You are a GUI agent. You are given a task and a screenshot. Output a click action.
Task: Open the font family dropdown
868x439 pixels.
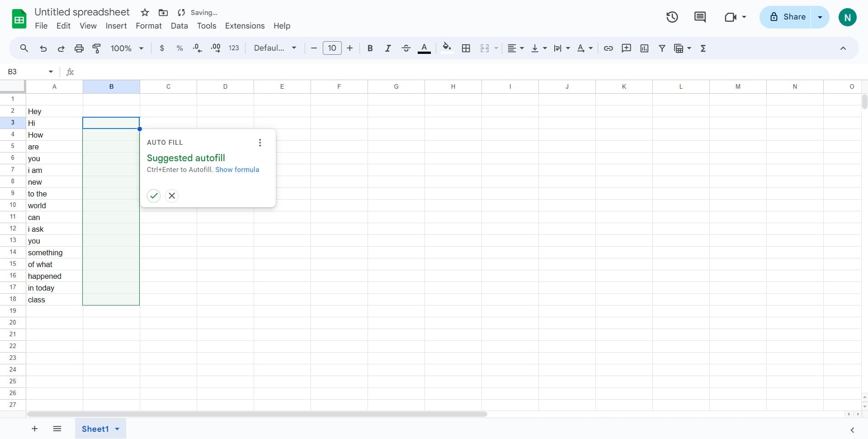pyautogui.click(x=275, y=48)
